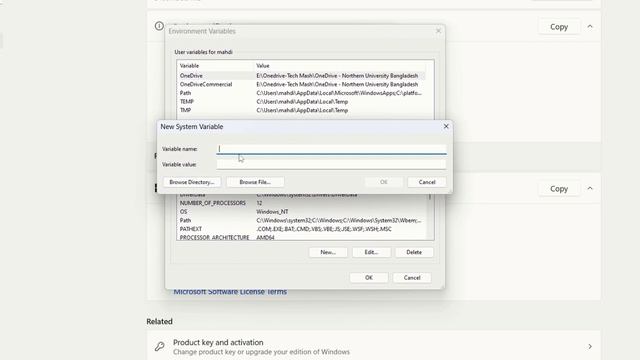Click the Variable value input field

tap(331, 164)
